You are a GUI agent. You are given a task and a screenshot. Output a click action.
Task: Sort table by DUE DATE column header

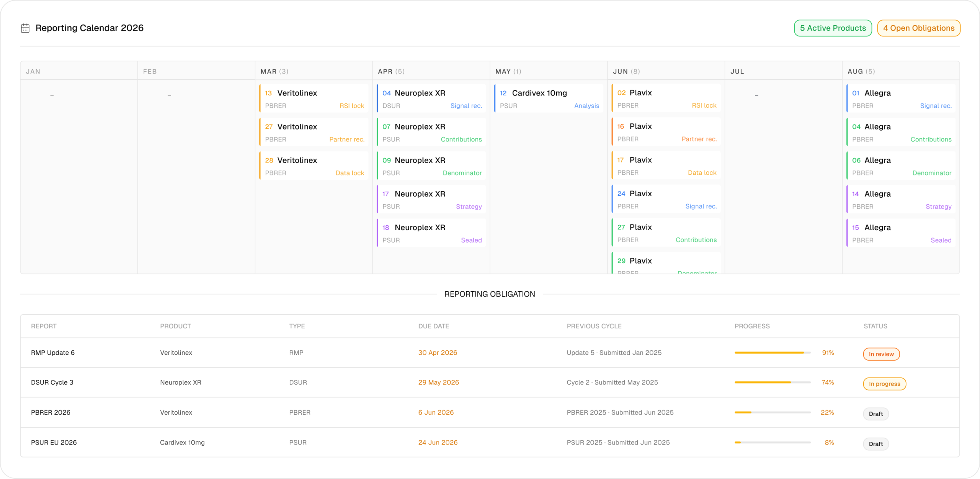(433, 326)
